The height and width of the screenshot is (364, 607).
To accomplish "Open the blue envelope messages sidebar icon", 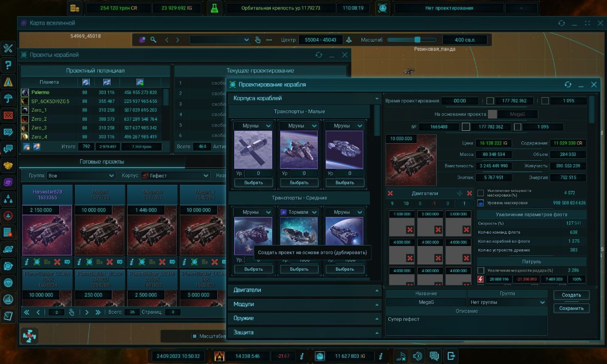I will coord(8,132).
